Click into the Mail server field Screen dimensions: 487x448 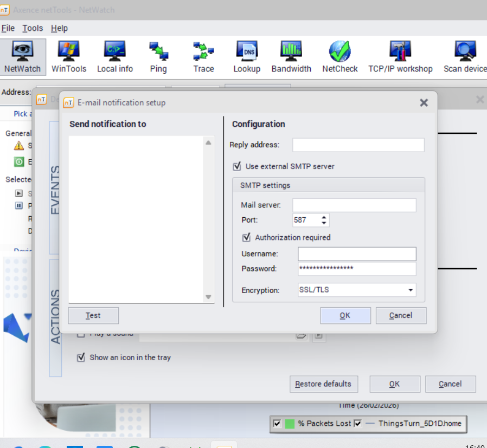point(354,205)
